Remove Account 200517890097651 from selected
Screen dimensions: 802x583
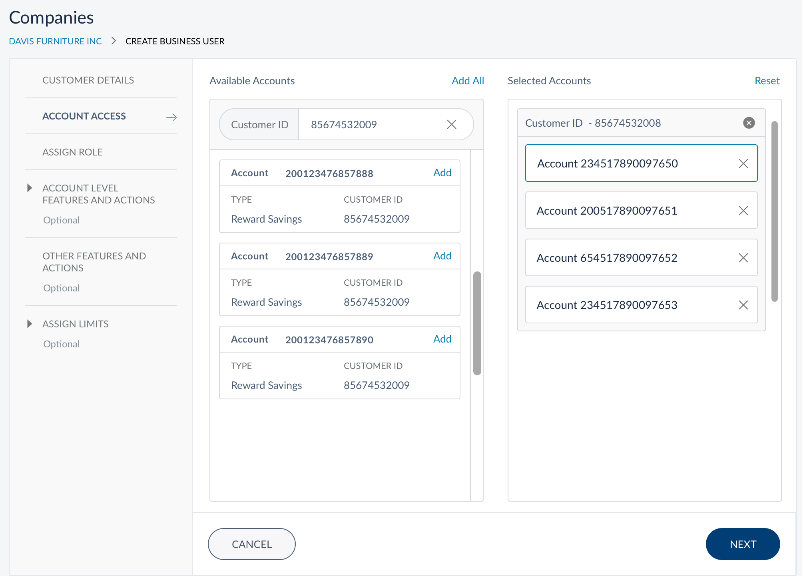pos(743,211)
